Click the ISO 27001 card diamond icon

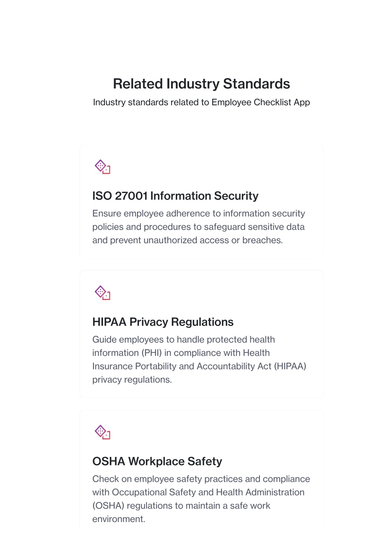pyautogui.click(x=103, y=167)
